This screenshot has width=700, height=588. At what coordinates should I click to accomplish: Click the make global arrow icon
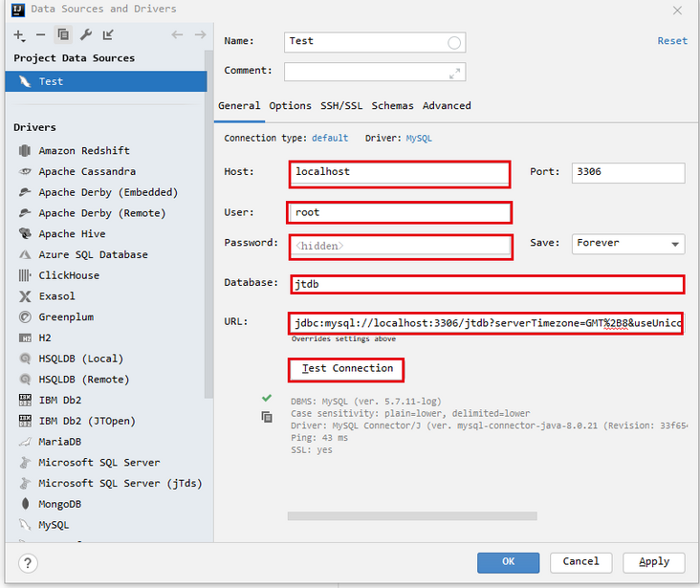[x=108, y=34]
